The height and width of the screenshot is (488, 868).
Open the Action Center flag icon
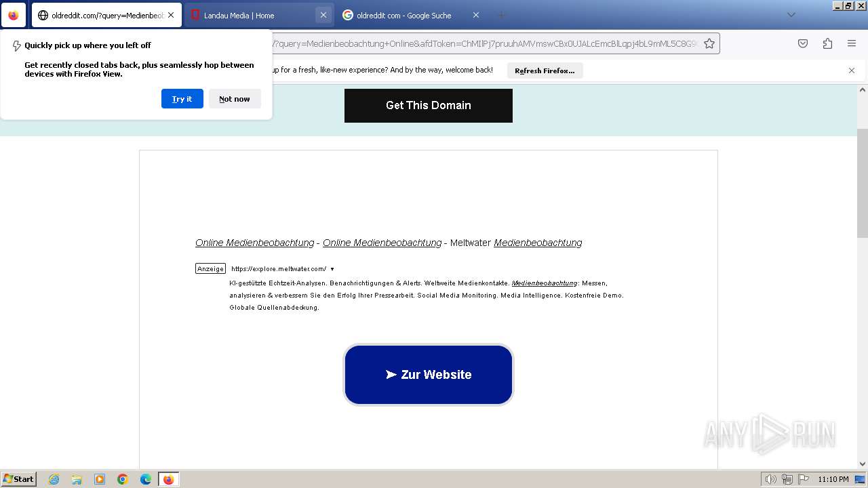pyautogui.click(x=803, y=479)
